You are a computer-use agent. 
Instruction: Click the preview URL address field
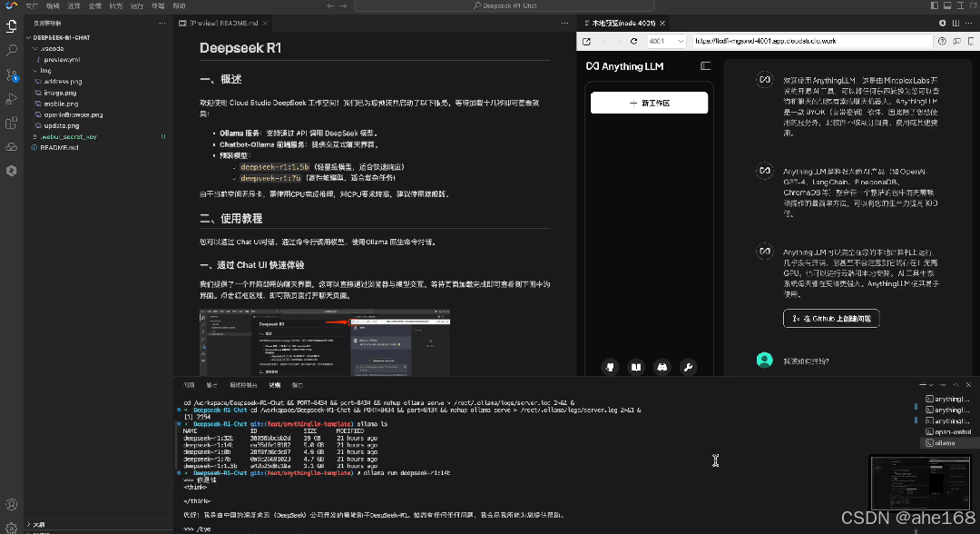(811, 41)
